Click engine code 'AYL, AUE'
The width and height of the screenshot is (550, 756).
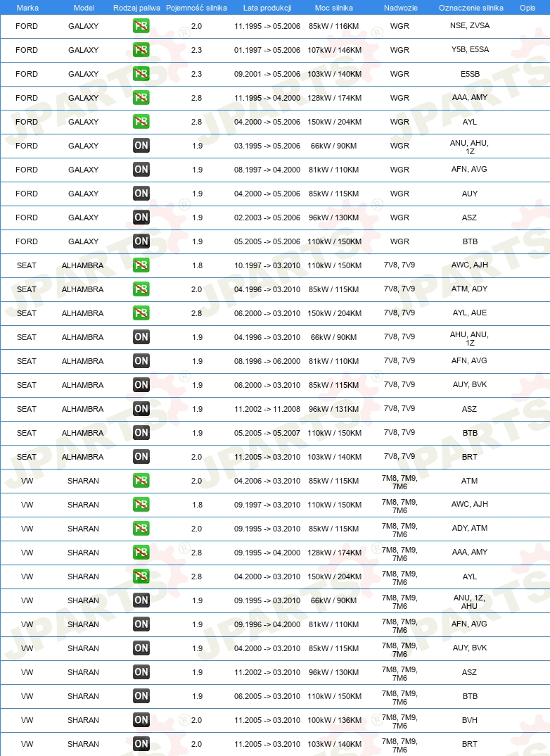pos(470,313)
